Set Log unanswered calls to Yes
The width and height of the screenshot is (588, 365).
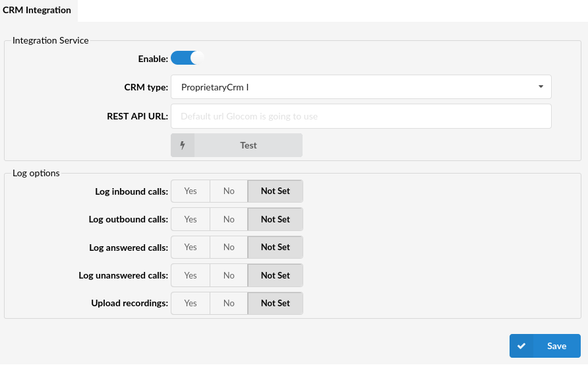click(191, 275)
